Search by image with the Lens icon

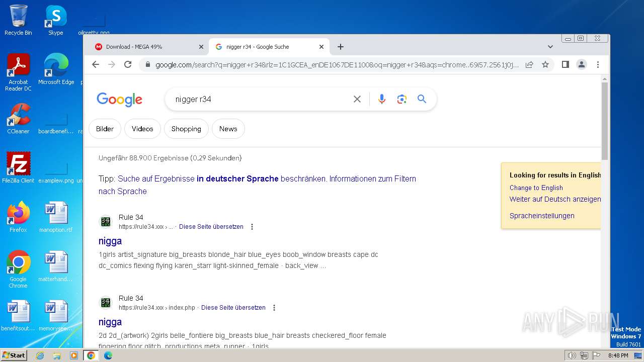(x=401, y=99)
